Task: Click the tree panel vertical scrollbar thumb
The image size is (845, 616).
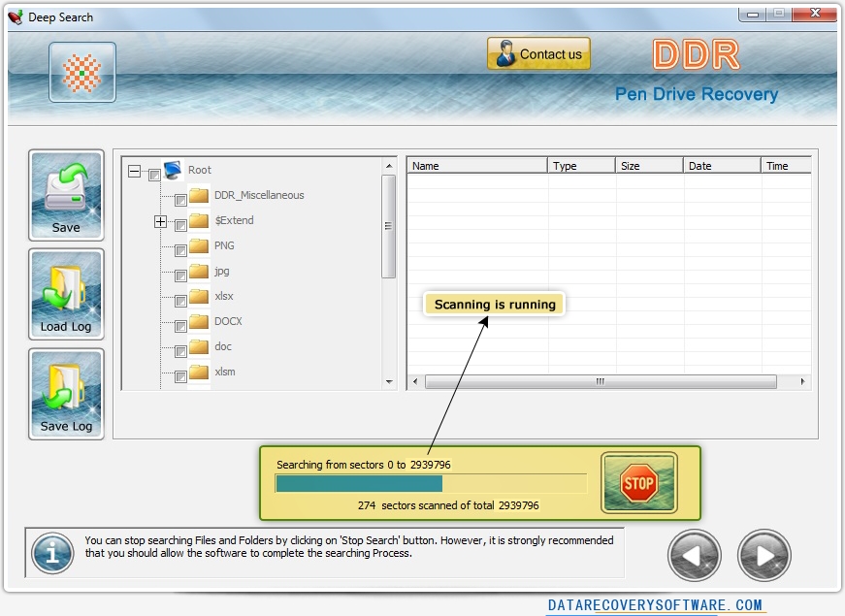Action: pos(389,226)
